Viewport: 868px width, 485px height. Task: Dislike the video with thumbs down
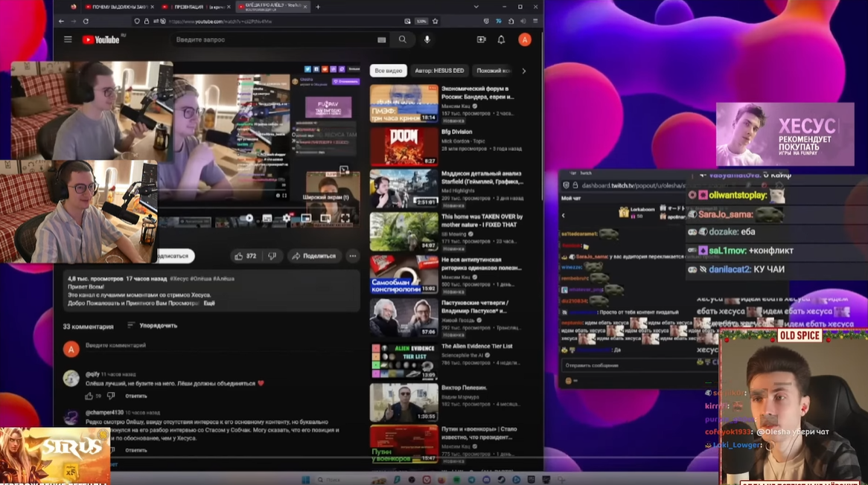click(x=272, y=256)
